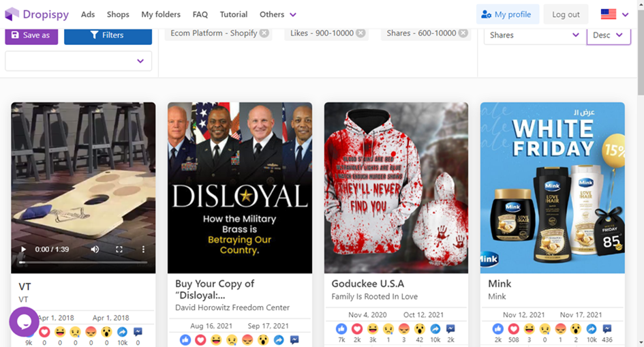The image size is (644, 347).
Task: Click Family Is Rooted In Love text
Action: (375, 297)
